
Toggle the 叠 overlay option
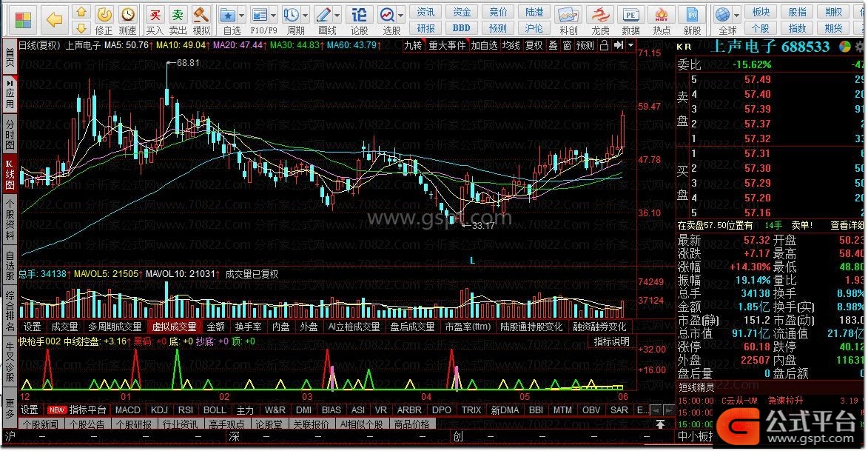coord(553,45)
